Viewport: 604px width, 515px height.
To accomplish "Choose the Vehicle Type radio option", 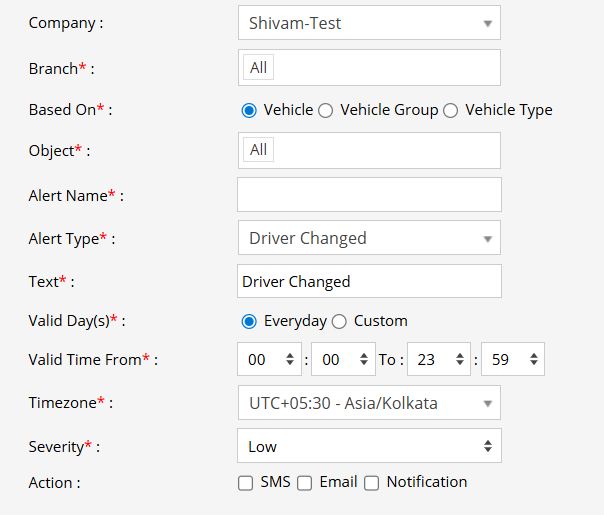I will pyautogui.click(x=451, y=111).
